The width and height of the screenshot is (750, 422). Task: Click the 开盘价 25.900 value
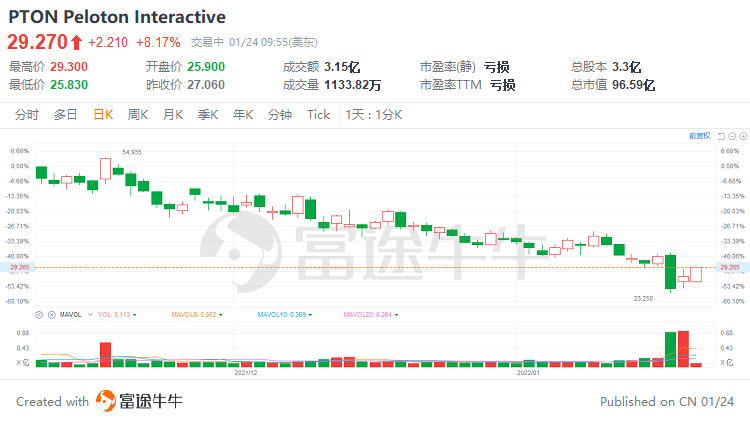click(x=206, y=67)
